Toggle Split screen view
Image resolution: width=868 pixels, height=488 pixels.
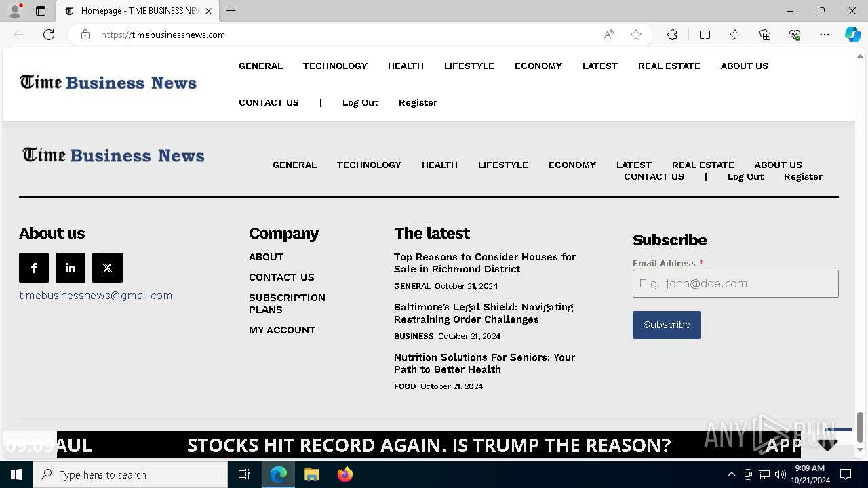pyautogui.click(x=705, y=35)
